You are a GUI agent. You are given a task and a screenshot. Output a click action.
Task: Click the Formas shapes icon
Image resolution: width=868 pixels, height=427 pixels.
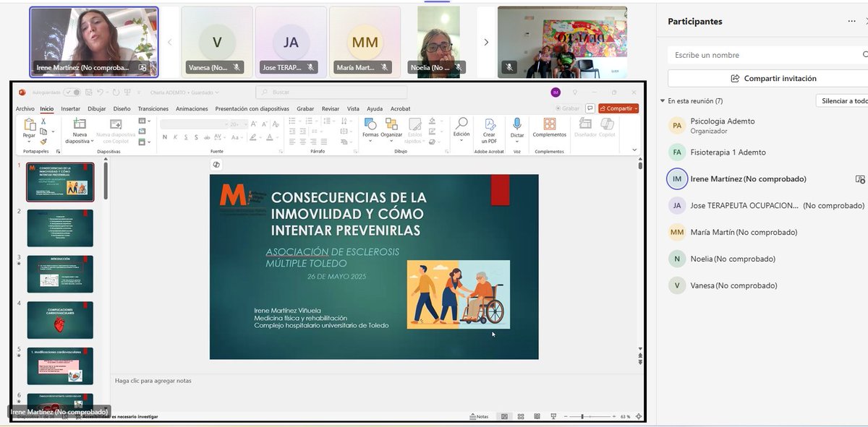[370, 124]
